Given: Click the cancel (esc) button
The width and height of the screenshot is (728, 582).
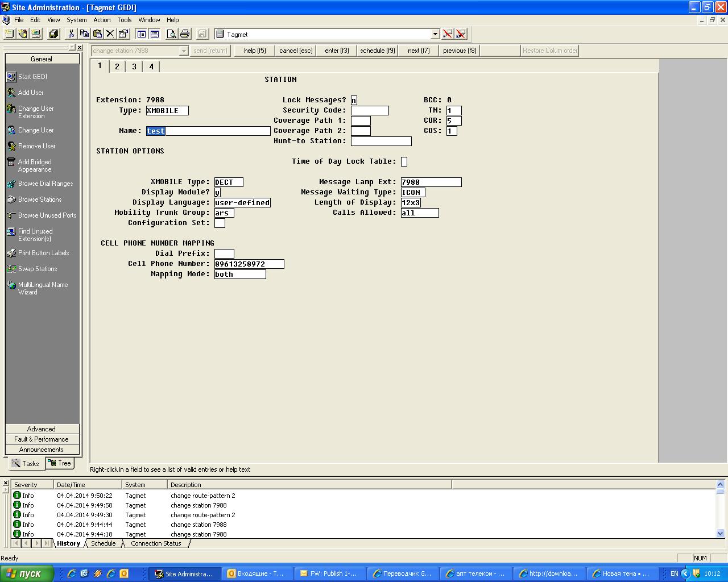Looking at the screenshot, I should pyautogui.click(x=296, y=51).
